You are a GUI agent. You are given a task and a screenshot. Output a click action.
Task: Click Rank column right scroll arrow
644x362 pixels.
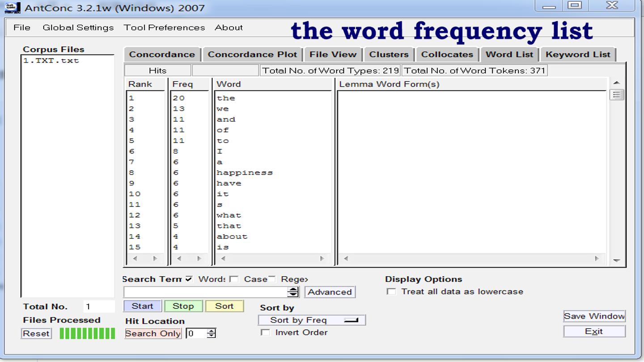pyautogui.click(x=155, y=258)
